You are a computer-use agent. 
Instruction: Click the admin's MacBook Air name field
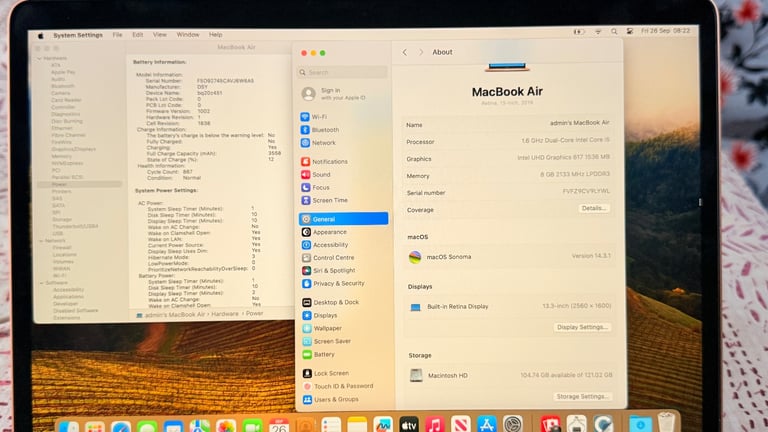(579, 123)
